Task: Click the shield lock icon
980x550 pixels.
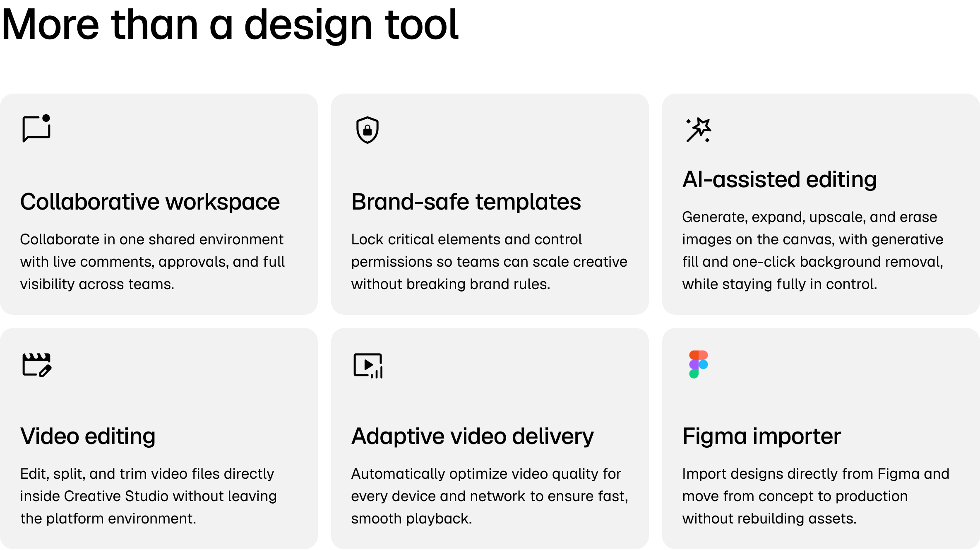Action: (367, 130)
